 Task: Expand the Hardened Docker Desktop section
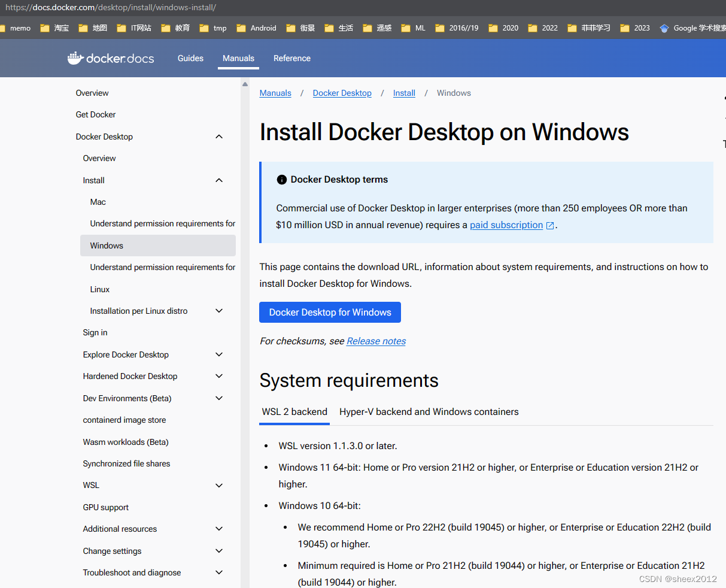click(219, 376)
